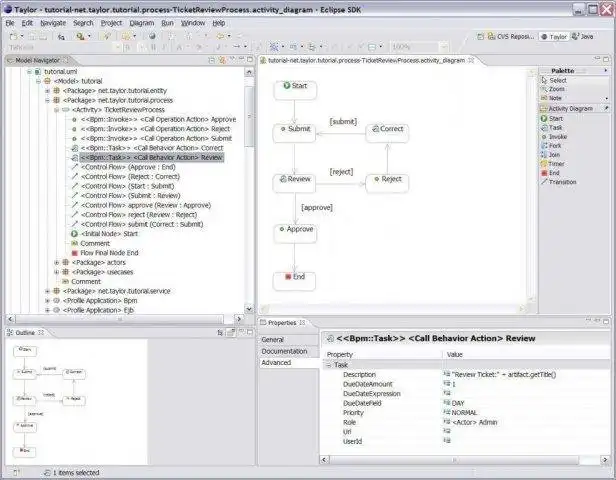Close the activity_diagram editor tab
Image resolution: width=616 pixels, height=480 pixels.
(471, 60)
